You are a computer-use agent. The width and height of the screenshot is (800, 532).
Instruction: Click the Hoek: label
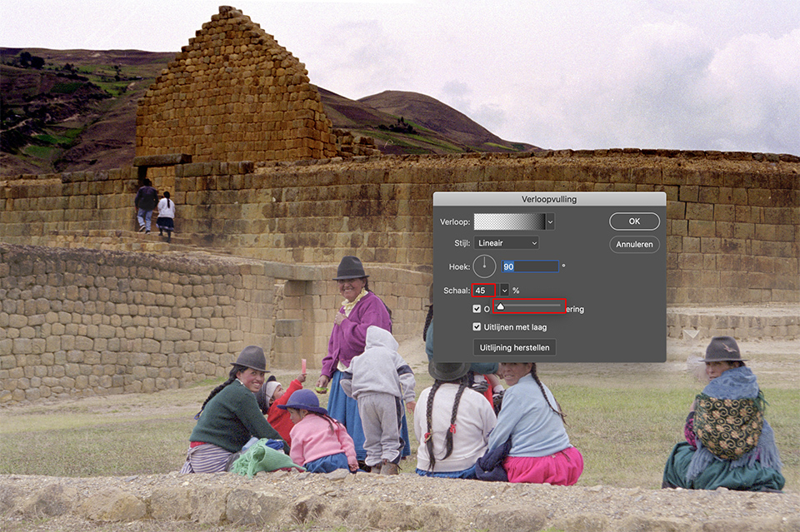tap(460, 266)
